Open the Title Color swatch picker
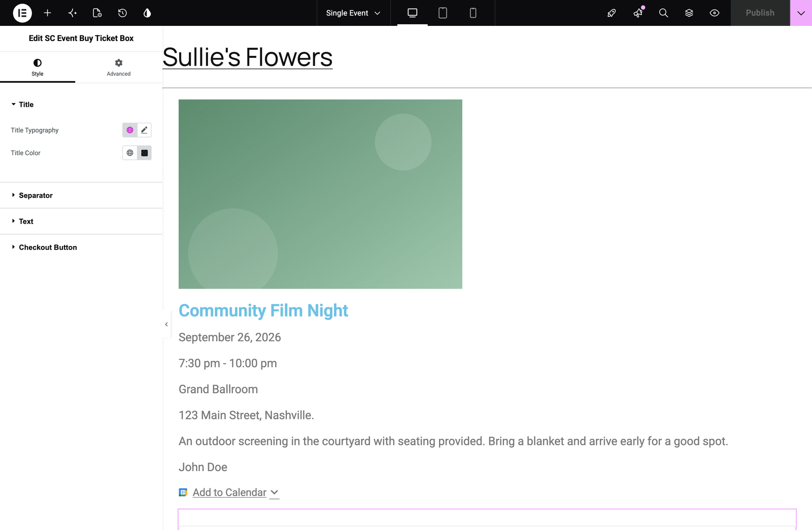The image size is (812, 530). coord(144,153)
